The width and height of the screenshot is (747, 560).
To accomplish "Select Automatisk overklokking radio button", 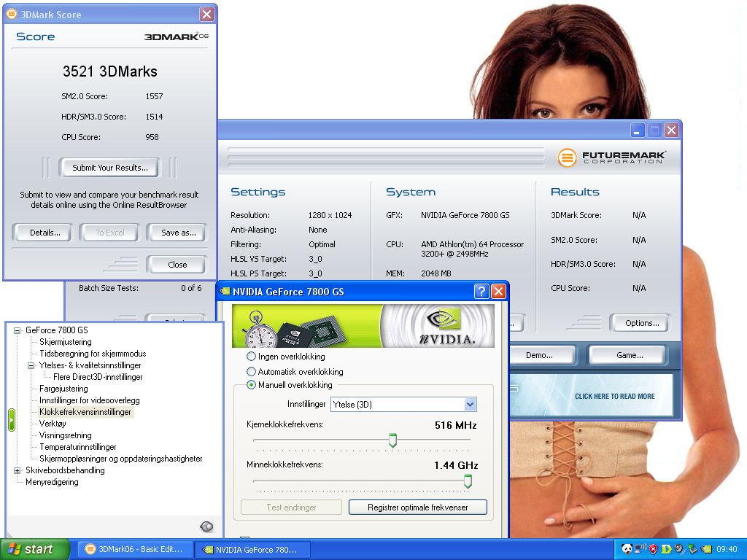I will [x=251, y=371].
